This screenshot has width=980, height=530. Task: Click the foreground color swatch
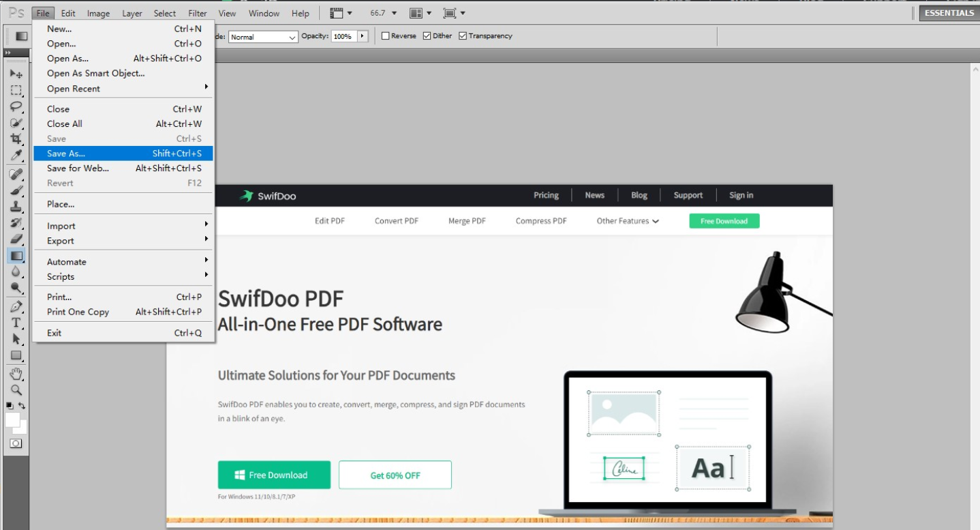tap(12, 419)
